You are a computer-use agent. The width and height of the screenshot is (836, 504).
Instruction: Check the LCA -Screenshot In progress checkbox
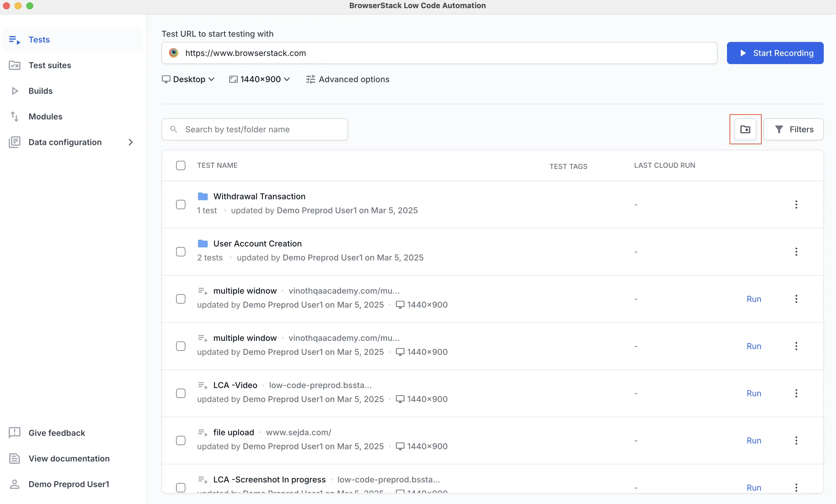[x=181, y=487]
